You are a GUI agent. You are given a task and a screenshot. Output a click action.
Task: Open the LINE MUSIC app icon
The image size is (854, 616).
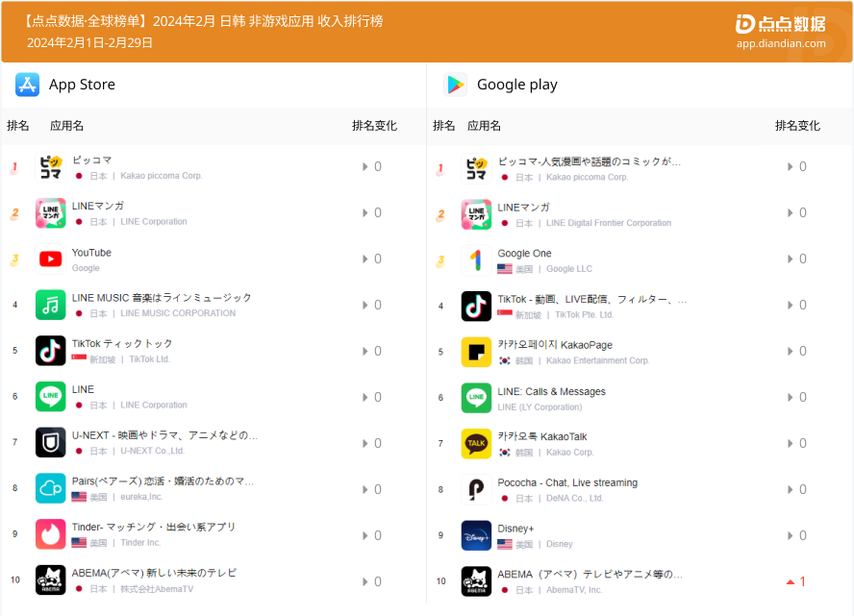coord(51,305)
